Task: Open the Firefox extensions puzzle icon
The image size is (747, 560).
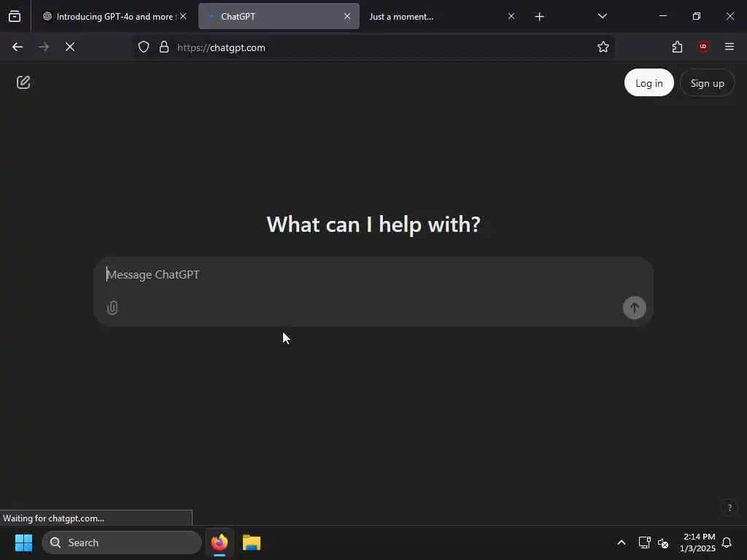Action: click(x=677, y=47)
